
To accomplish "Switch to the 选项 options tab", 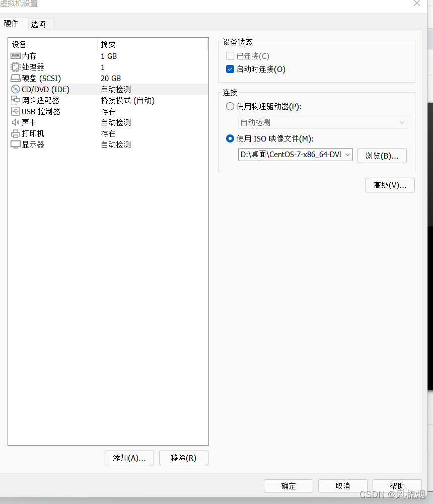I will pyautogui.click(x=38, y=24).
